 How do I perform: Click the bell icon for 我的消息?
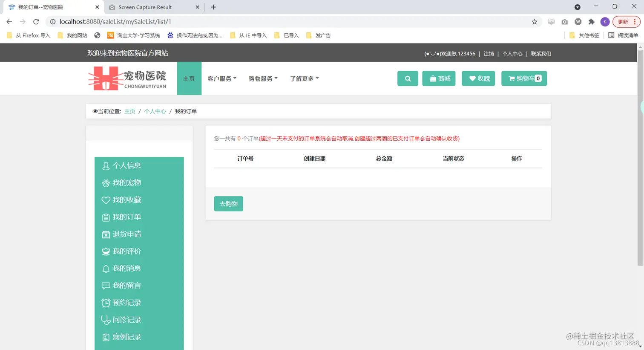[106, 268]
